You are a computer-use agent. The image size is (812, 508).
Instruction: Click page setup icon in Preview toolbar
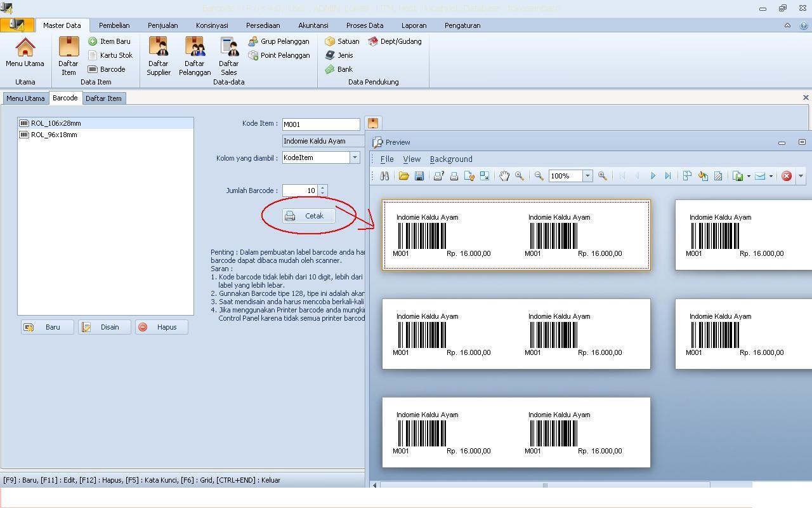(469, 176)
